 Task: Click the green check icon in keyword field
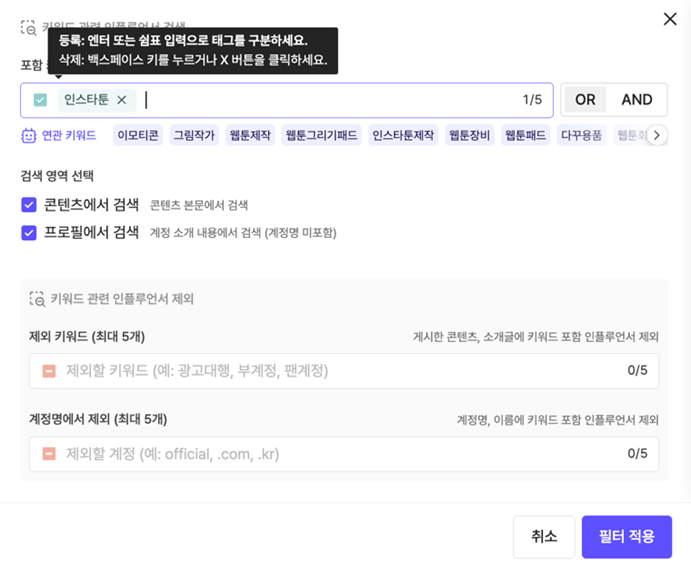pos(40,100)
